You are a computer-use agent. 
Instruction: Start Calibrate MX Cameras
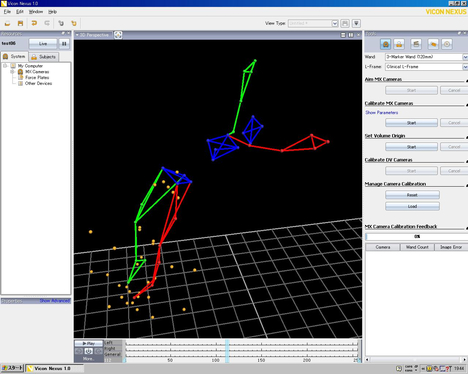[x=411, y=123]
